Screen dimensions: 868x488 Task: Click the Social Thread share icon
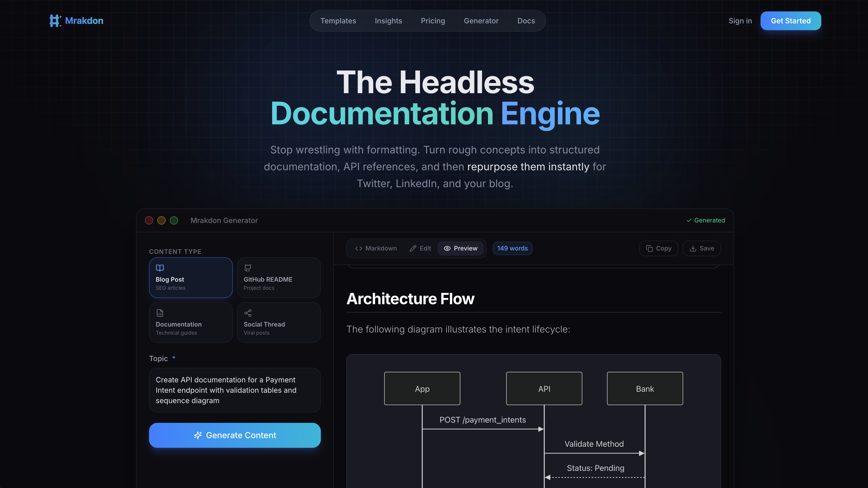[248, 313]
